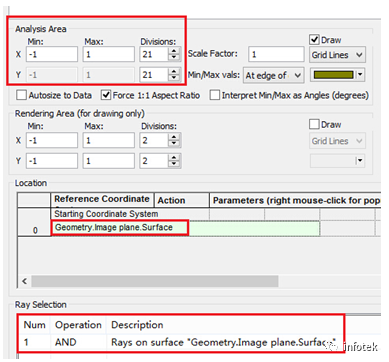Uncheck Analysis Area Draw checkbox
Screen dimensions: 389x362
314,40
